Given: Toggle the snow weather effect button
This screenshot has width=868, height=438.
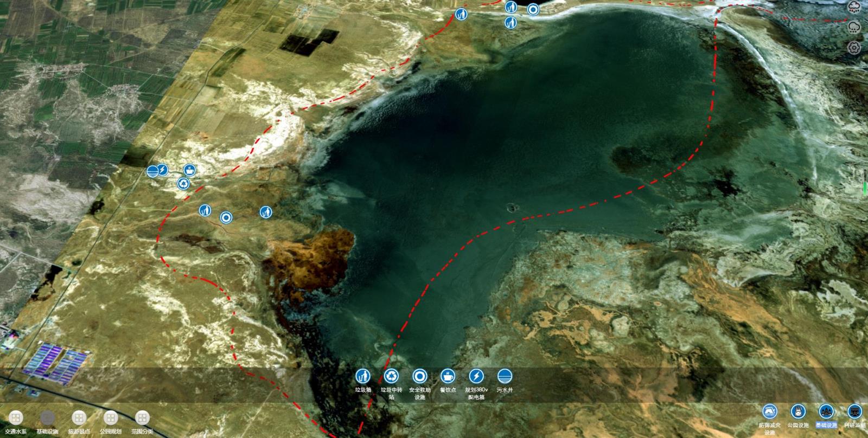Looking at the screenshot, I should (x=854, y=27).
